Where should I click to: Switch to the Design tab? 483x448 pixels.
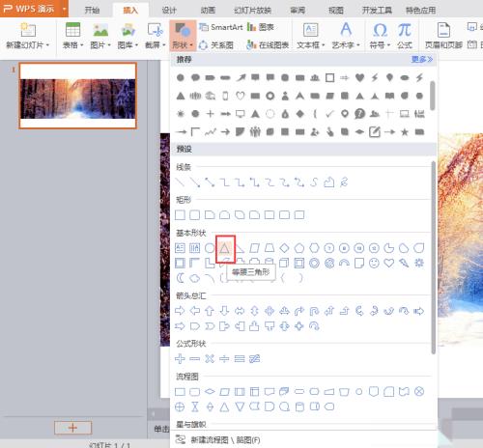[169, 10]
